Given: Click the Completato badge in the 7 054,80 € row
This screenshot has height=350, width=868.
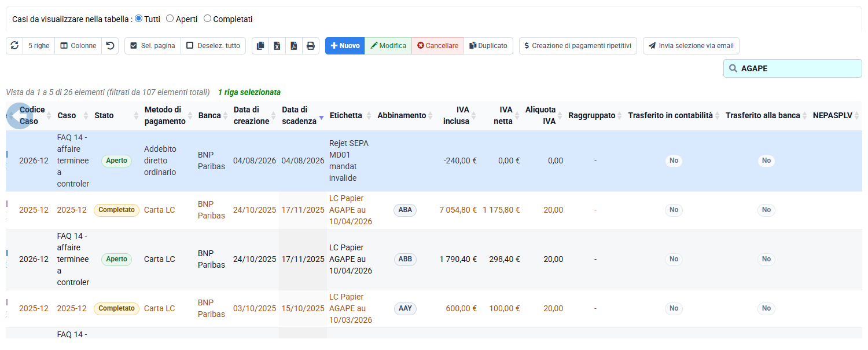Looking at the screenshot, I should [117, 210].
